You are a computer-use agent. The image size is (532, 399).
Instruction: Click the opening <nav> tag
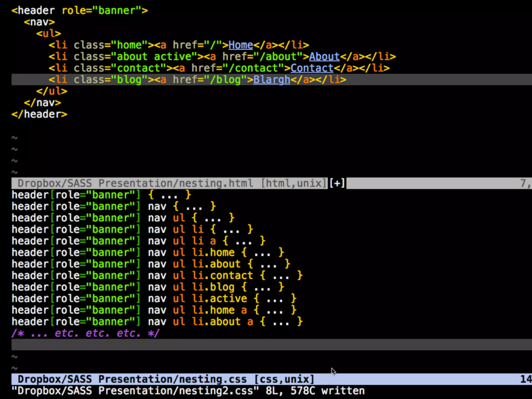[x=39, y=22]
